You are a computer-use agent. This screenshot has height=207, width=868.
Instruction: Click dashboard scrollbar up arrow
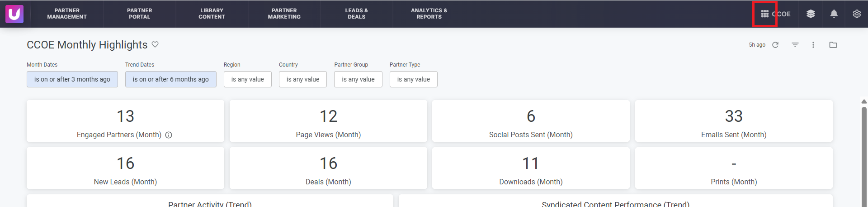pos(864,101)
